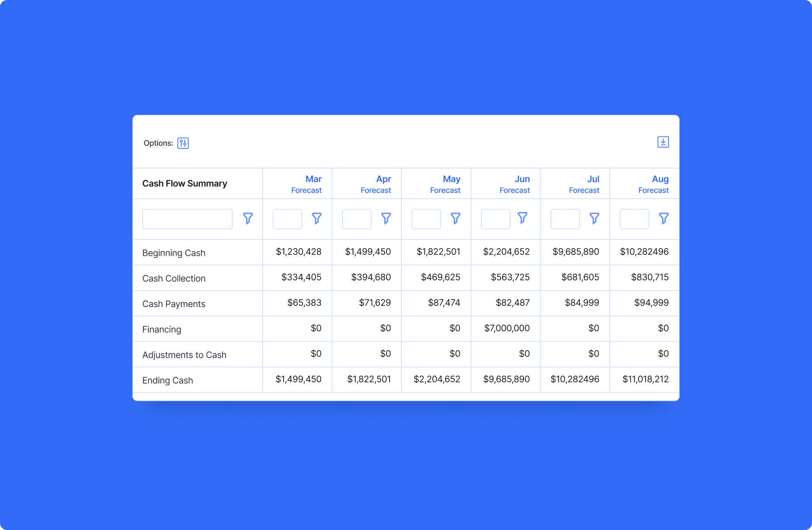This screenshot has height=530, width=812.
Task: Click the Mar Forecast column header
Action: pos(313,183)
